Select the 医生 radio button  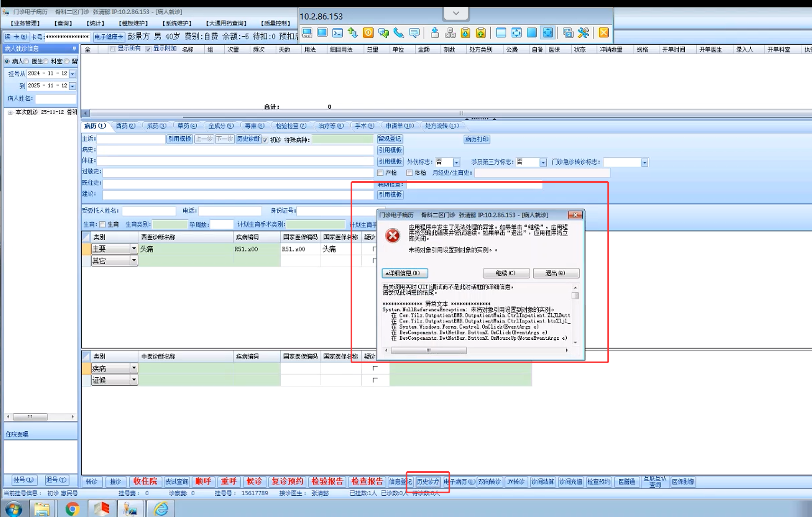(x=27, y=61)
